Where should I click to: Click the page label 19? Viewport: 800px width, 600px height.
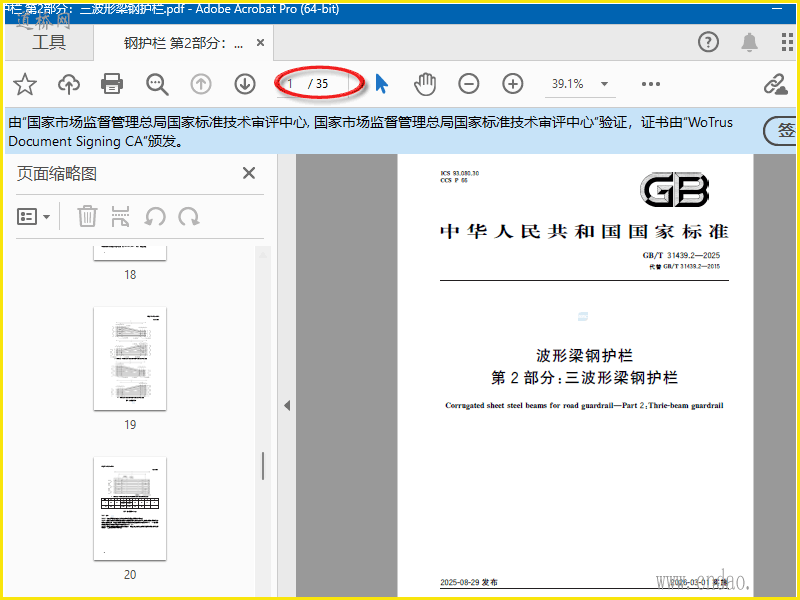pos(130,424)
